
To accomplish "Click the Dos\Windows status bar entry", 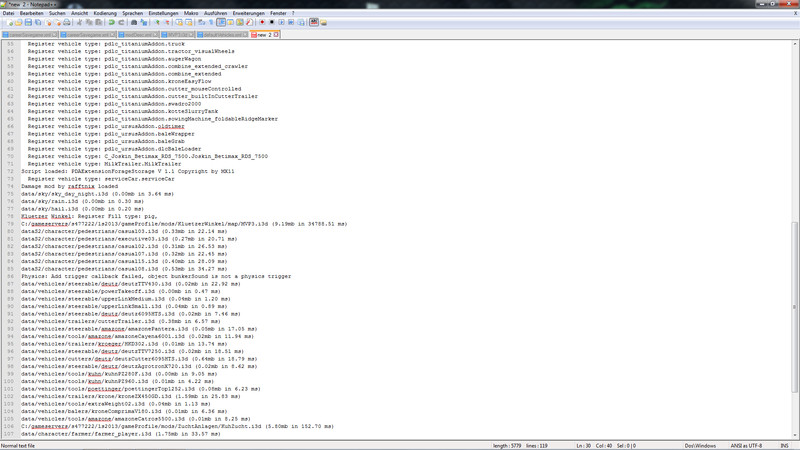I will tap(701, 446).
